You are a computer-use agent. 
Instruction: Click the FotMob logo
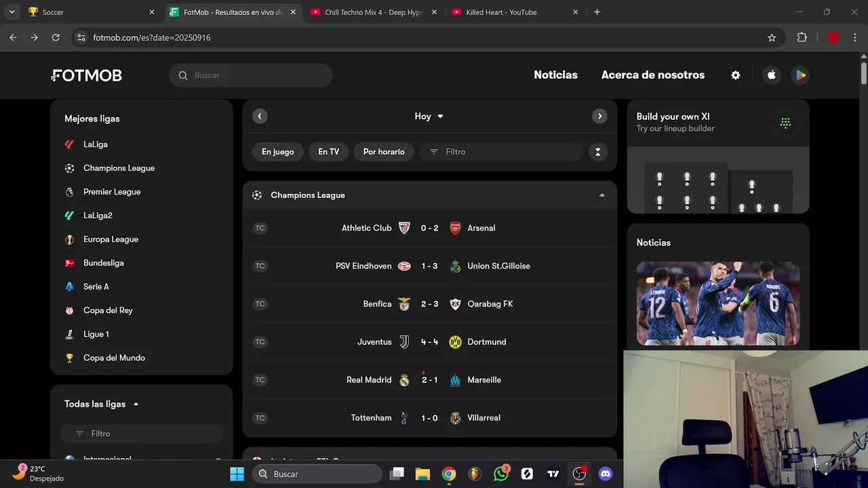pos(87,75)
